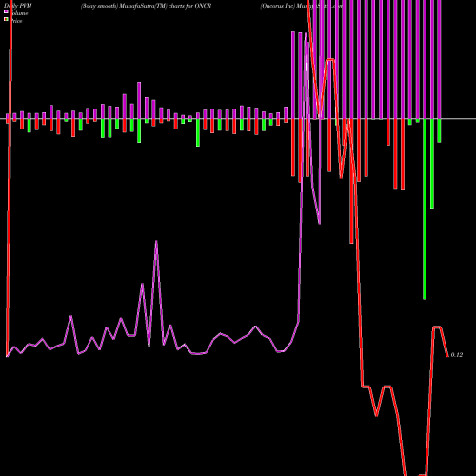Click the Volume legend label

tap(18, 13)
